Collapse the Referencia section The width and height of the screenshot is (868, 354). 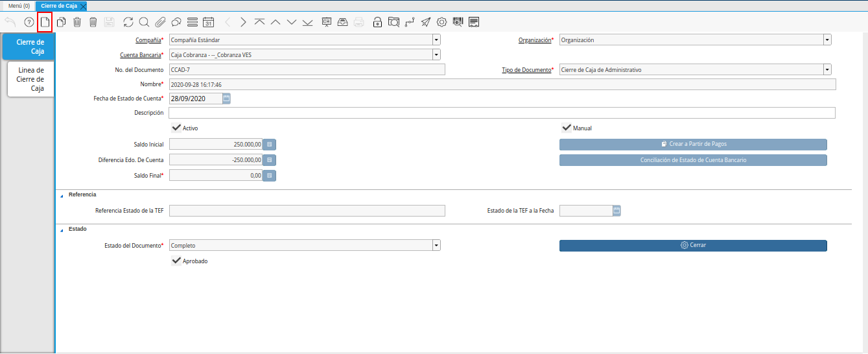pos(62,195)
